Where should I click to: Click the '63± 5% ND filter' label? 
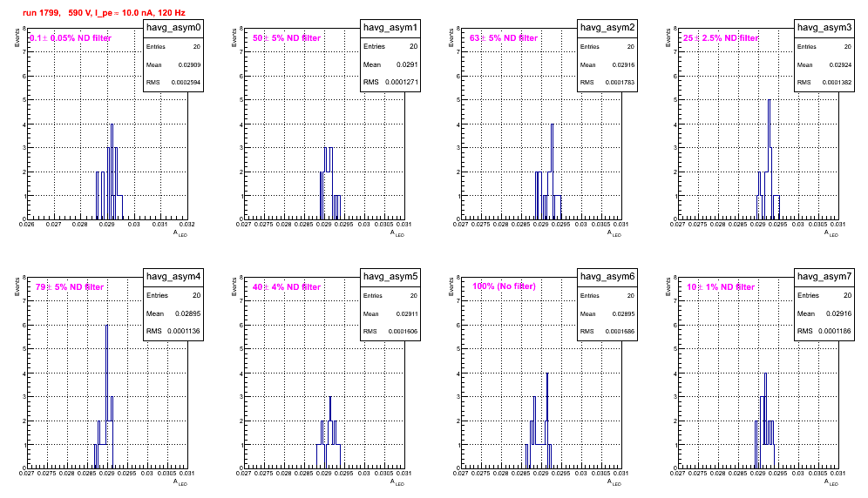pyautogui.click(x=504, y=38)
